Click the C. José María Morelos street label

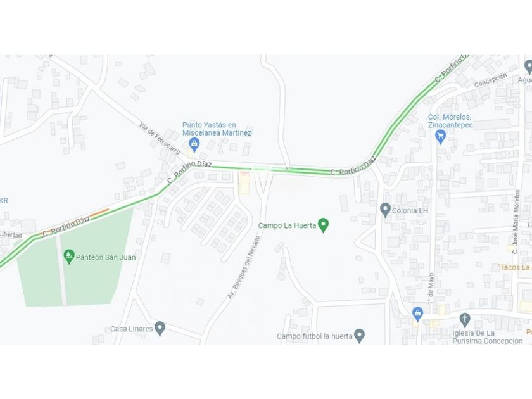click(516, 222)
